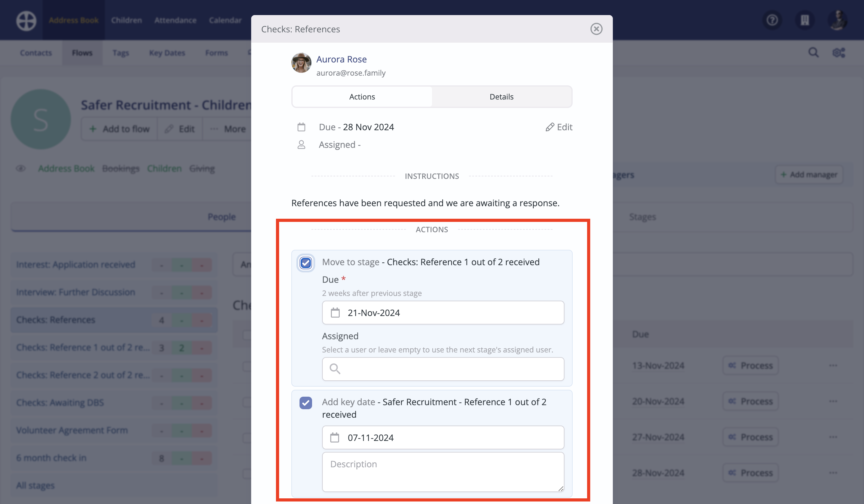
Task: Click Aurora Rose profile photo
Action: tap(301, 63)
